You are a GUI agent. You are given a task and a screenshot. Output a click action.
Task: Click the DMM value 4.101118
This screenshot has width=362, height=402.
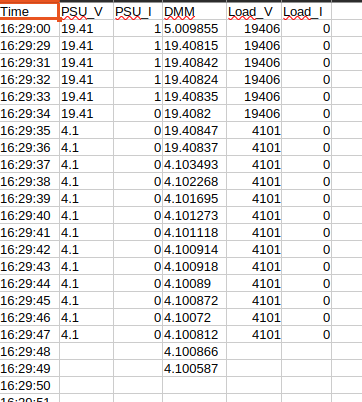tap(195, 233)
